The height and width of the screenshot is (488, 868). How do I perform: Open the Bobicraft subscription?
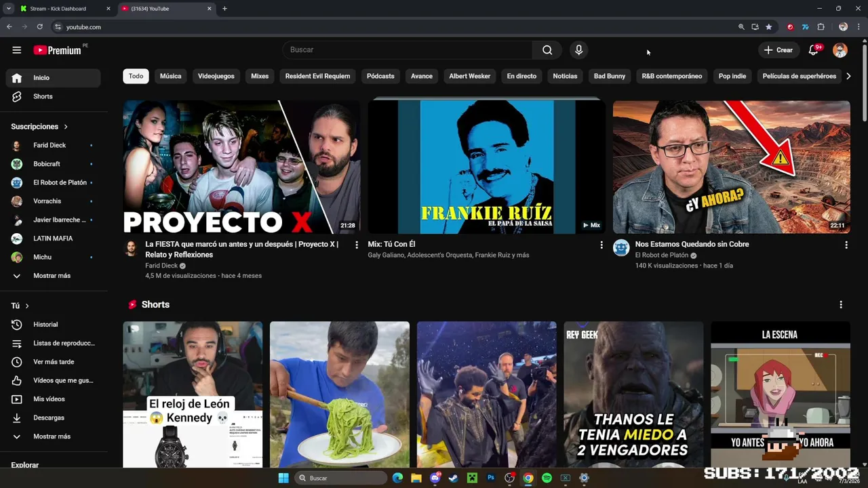click(54, 164)
